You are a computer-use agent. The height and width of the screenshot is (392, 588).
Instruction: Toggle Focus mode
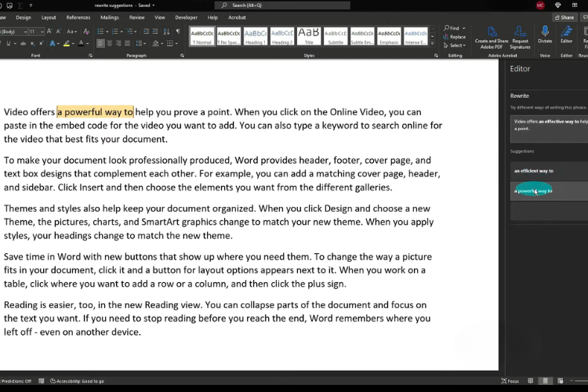coord(510,381)
